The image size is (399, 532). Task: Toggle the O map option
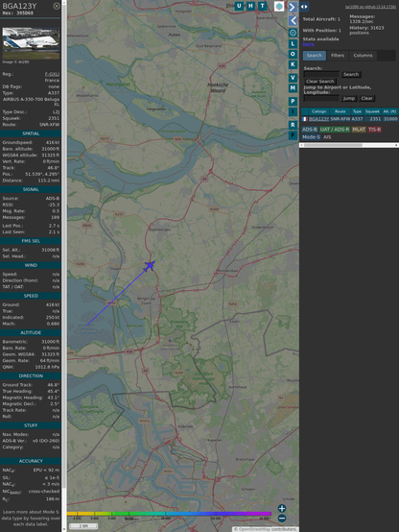293,54
